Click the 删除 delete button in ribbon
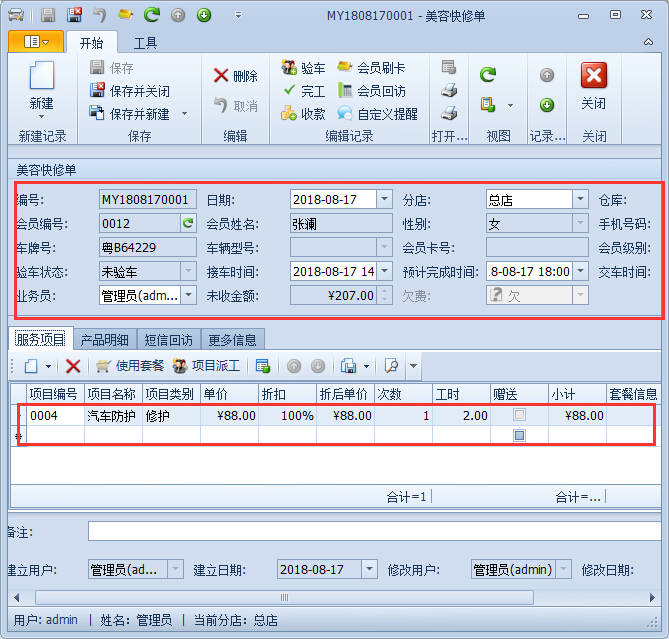The height and width of the screenshot is (639, 669). pos(236,76)
